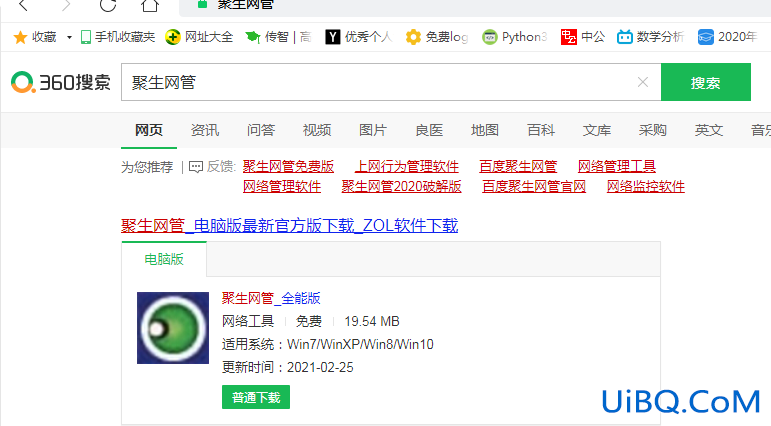Open 手机收藏夹 bookmark
Image resolution: width=771 pixels, height=426 pixels.
click(118, 37)
